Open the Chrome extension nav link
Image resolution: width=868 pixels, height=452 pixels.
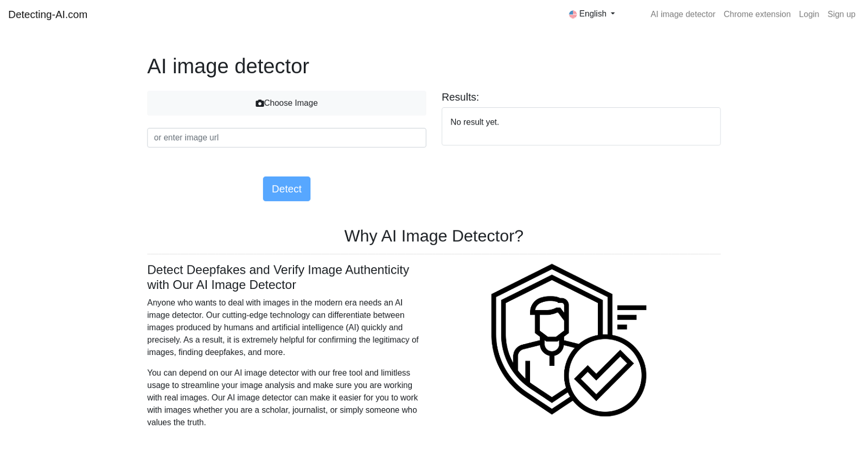coord(757,14)
